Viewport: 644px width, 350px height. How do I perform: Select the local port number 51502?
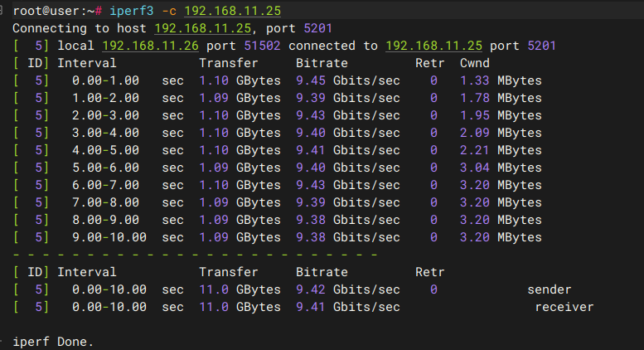point(262,46)
